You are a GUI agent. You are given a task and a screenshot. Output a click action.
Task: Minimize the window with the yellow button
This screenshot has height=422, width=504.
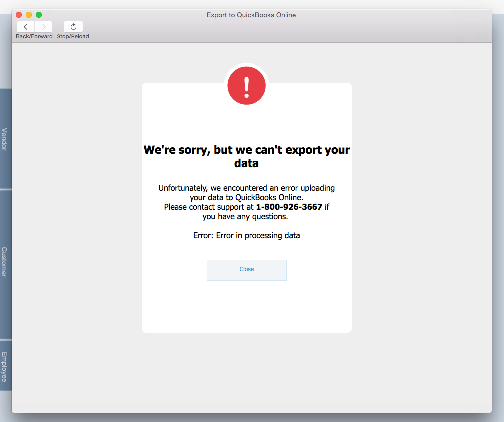click(29, 15)
